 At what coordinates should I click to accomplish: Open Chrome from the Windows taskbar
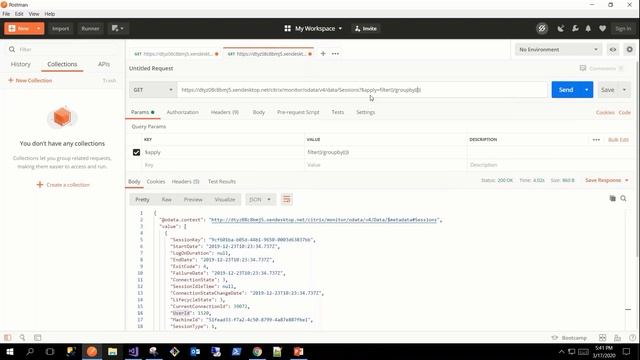point(257,351)
